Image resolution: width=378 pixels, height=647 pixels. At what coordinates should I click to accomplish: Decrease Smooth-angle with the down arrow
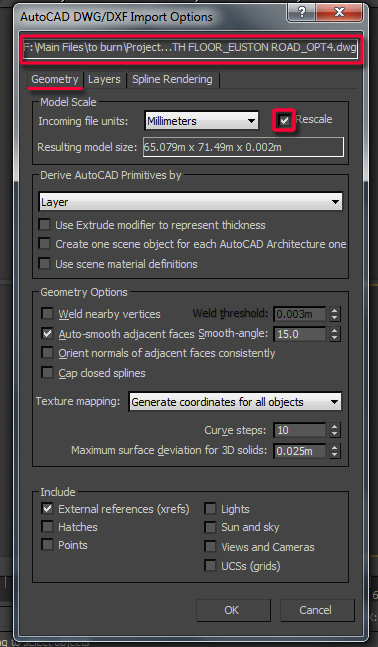point(335,338)
